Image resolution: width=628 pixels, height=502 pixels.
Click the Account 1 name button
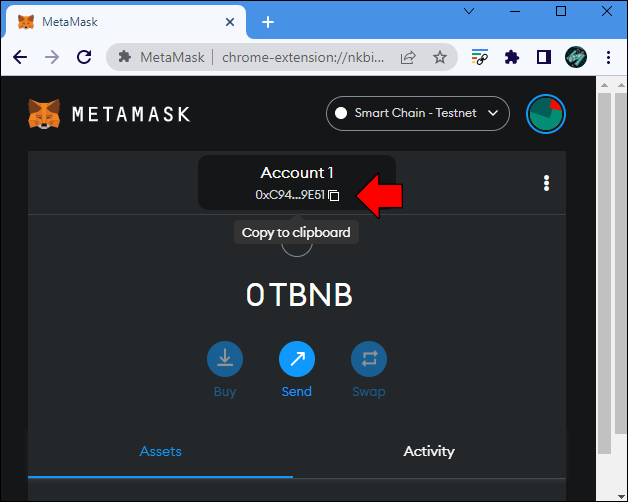pyautogui.click(x=297, y=173)
